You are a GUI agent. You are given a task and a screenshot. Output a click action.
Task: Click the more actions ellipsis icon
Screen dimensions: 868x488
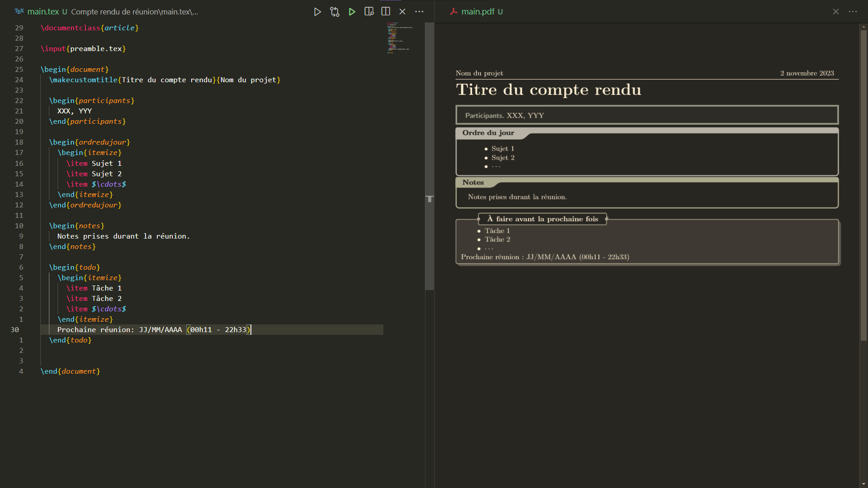pyautogui.click(x=419, y=11)
